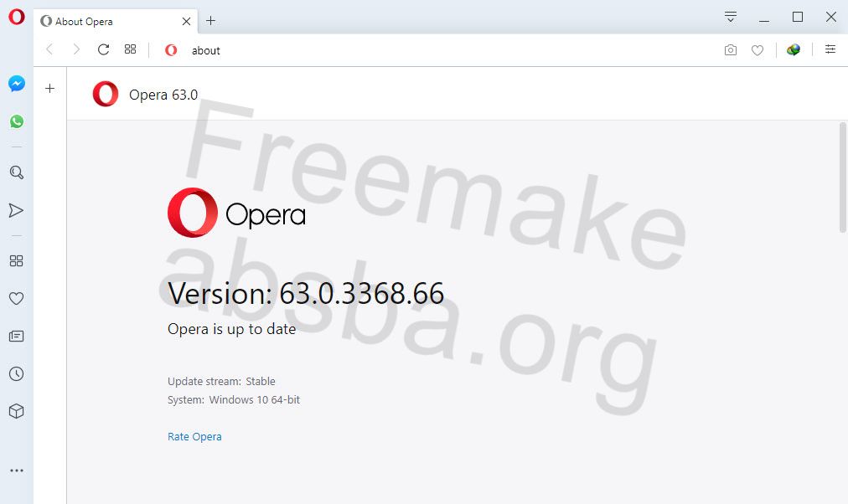Open a new tab with plus button

(x=211, y=21)
